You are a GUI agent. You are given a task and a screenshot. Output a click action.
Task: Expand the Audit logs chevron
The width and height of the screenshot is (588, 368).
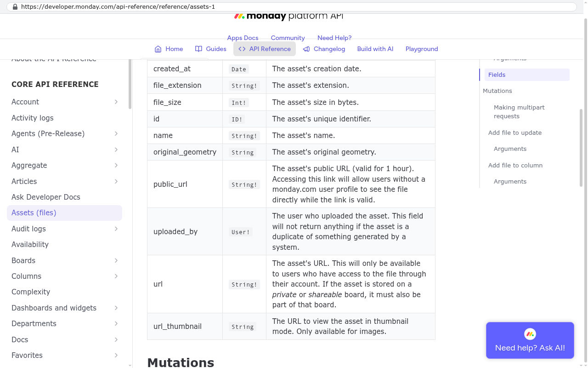pyautogui.click(x=116, y=229)
